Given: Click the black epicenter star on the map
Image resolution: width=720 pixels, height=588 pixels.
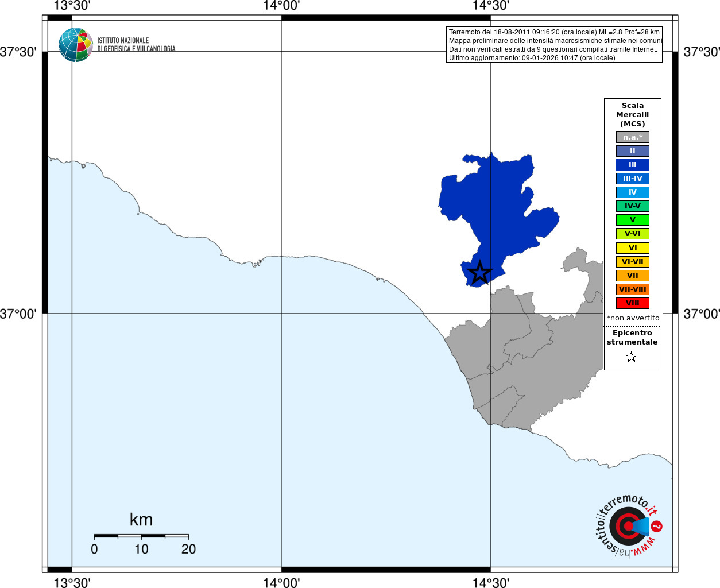Looking at the screenshot, I should [479, 273].
